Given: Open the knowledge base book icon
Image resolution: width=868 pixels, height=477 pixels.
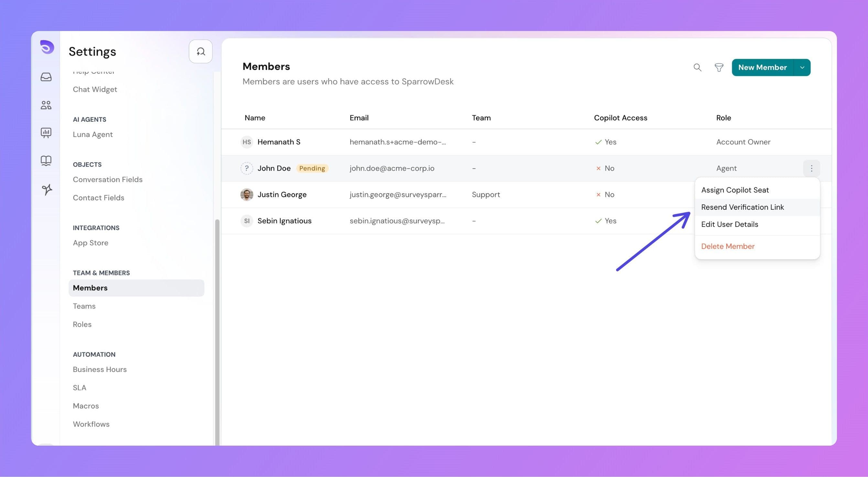Looking at the screenshot, I should point(46,161).
